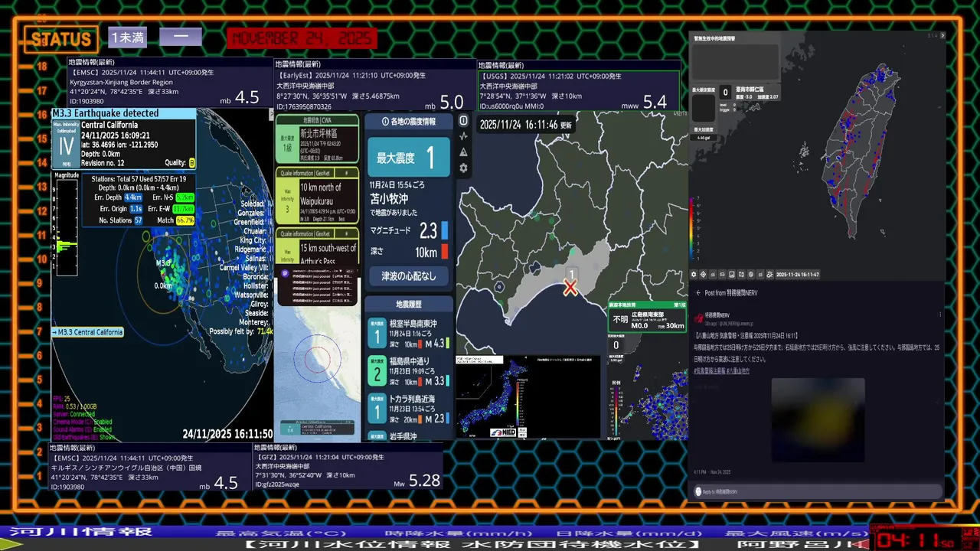
Task: Open トカラ列島近海 M2.3 history entry
Action: pos(409,409)
